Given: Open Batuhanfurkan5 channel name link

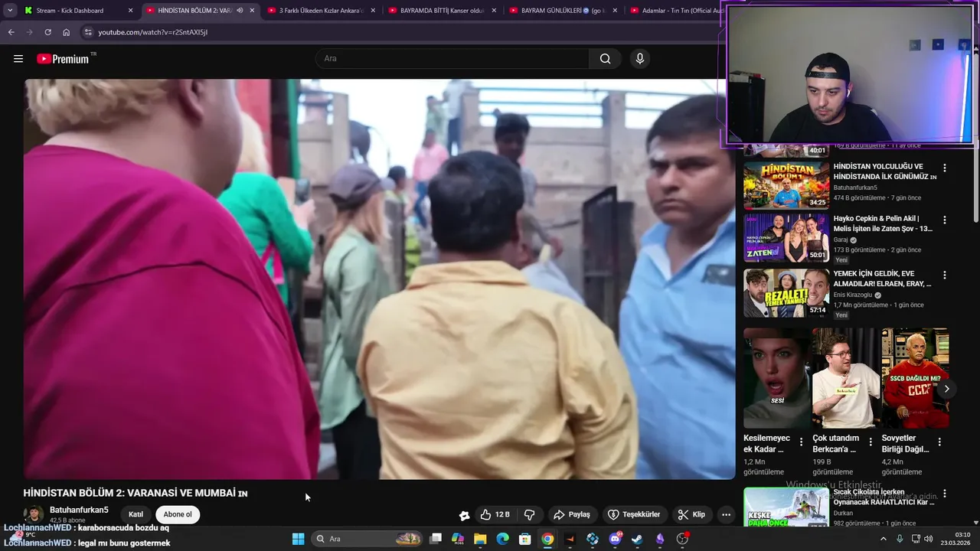Looking at the screenshot, I should [x=79, y=510].
